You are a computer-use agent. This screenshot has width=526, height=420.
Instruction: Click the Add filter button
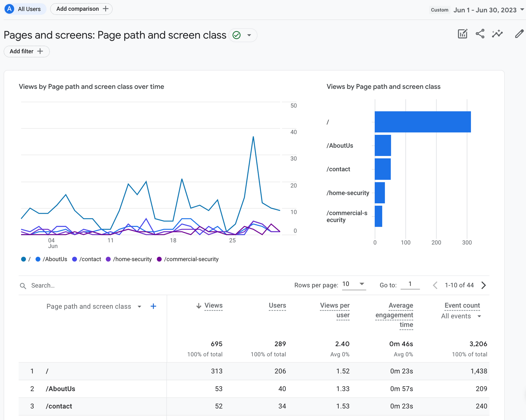27,52
